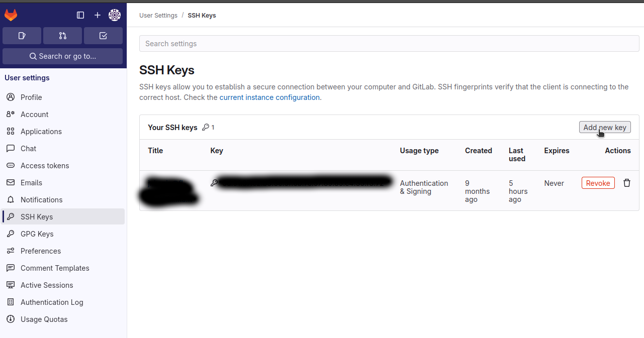Open the current instance configuration link
This screenshot has width=644, height=338.
point(269,97)
